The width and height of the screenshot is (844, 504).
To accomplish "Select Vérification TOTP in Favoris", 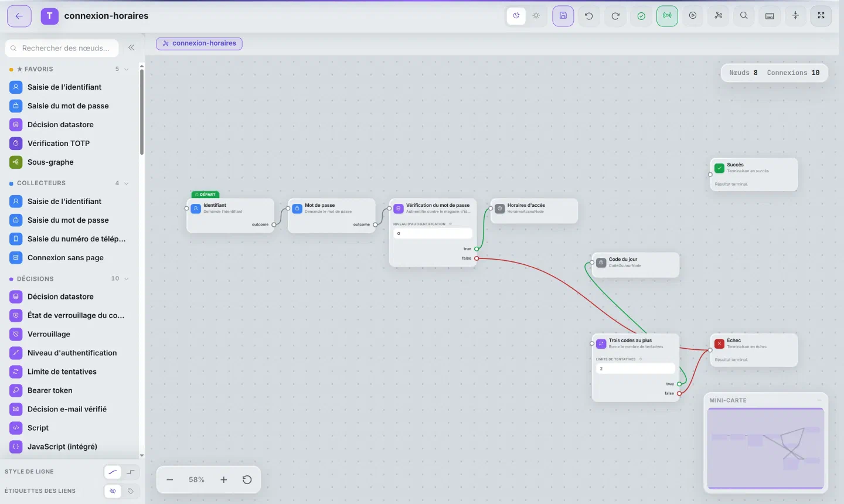I will [69, 143].
